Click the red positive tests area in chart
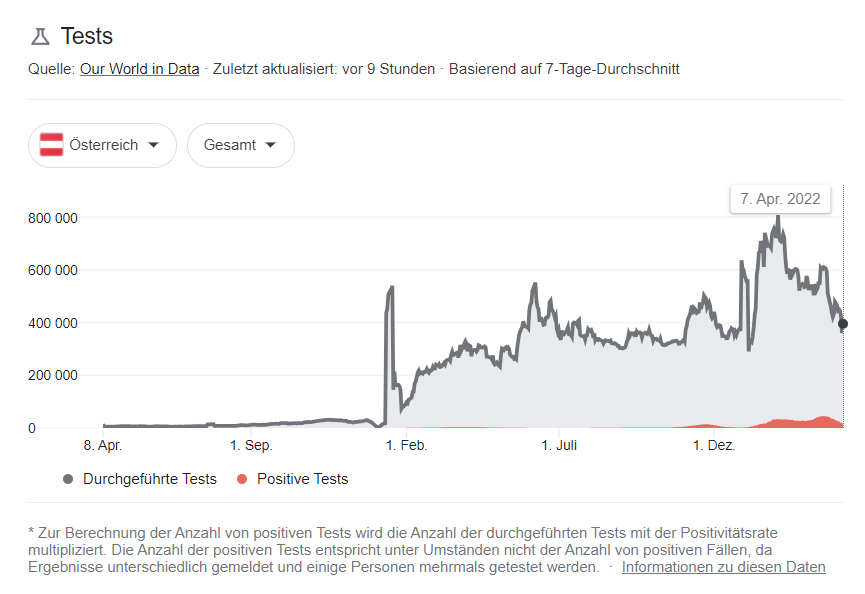 point(800,423)
